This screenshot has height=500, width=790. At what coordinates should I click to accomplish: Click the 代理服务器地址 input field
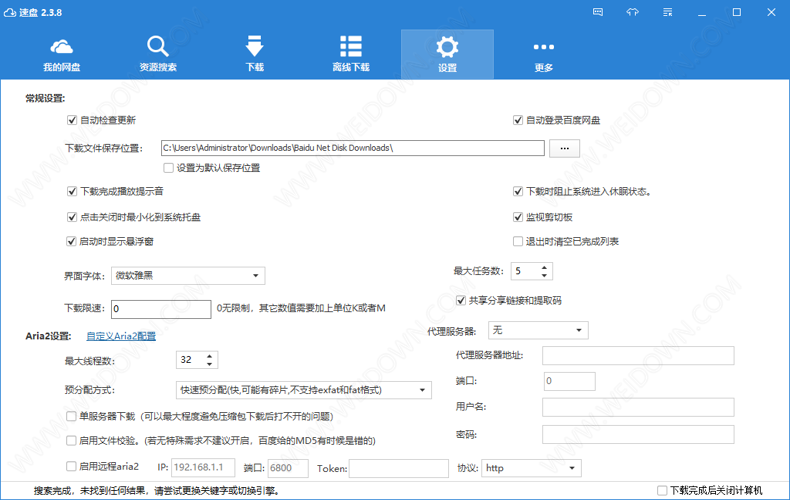pyautogui.click(x=638, y=356)
